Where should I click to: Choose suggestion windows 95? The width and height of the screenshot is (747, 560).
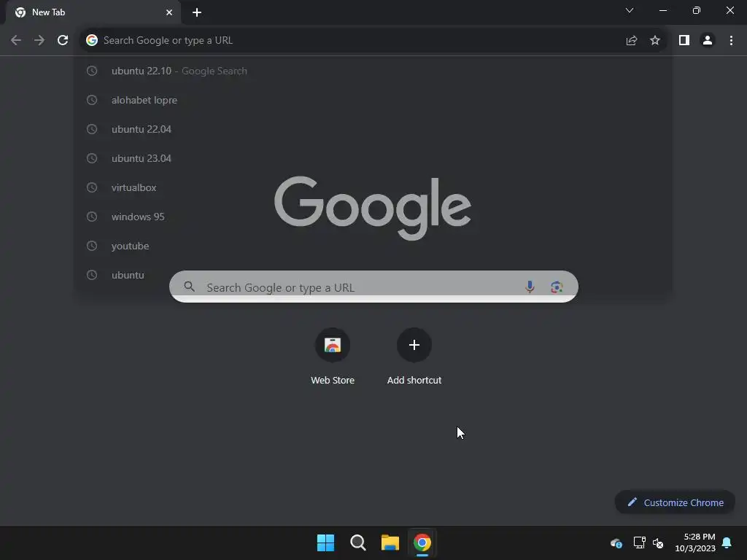click(x=373, y=217)
